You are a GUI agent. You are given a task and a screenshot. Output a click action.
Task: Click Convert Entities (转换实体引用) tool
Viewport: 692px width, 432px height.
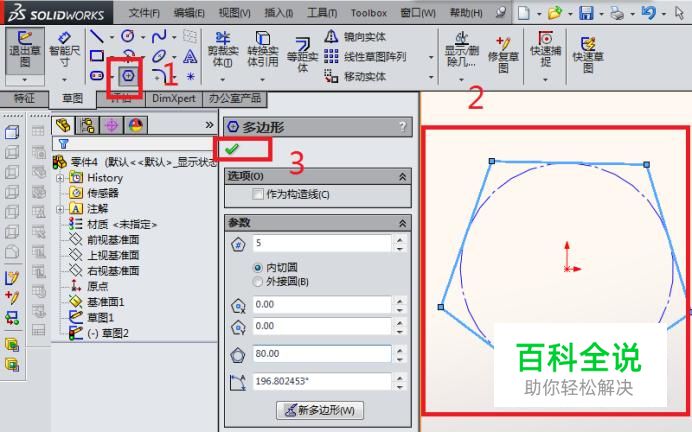pyautogui.click(x=263, y=49)
